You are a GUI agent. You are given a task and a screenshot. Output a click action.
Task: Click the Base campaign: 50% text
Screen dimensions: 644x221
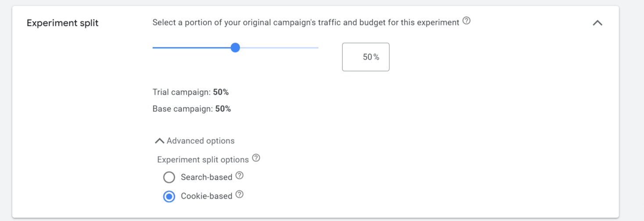(192, 109)
